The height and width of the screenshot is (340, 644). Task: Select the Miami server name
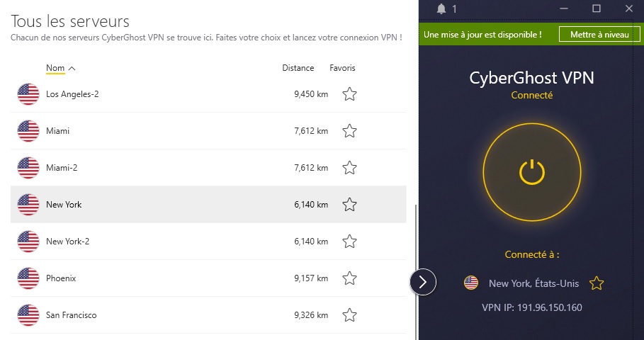pos(57,131)
